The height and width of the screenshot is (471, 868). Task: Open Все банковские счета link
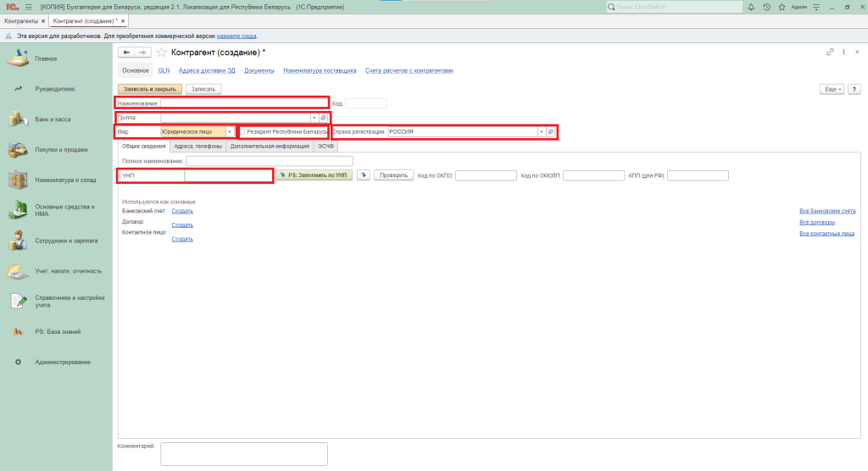[827, 211]
